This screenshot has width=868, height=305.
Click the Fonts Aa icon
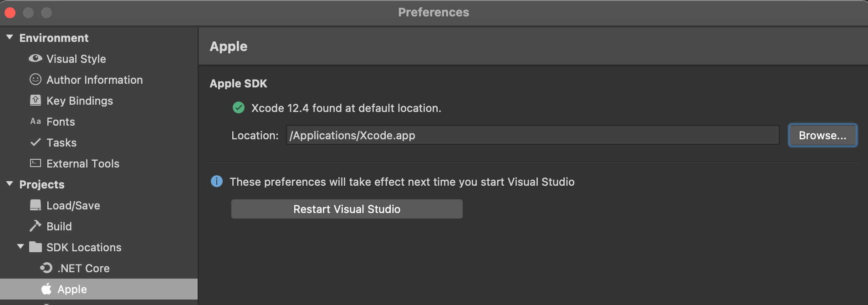coord(35,122)
